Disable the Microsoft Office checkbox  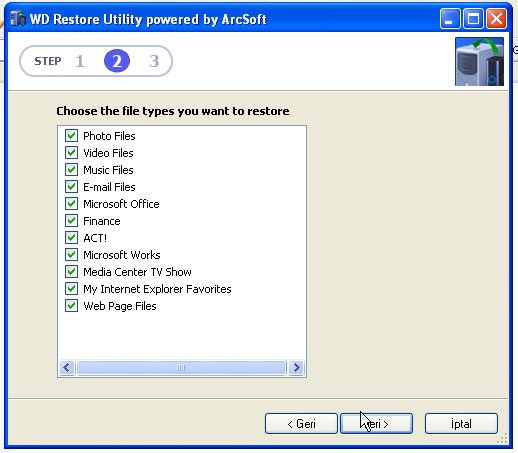click(x=71, y=204)
